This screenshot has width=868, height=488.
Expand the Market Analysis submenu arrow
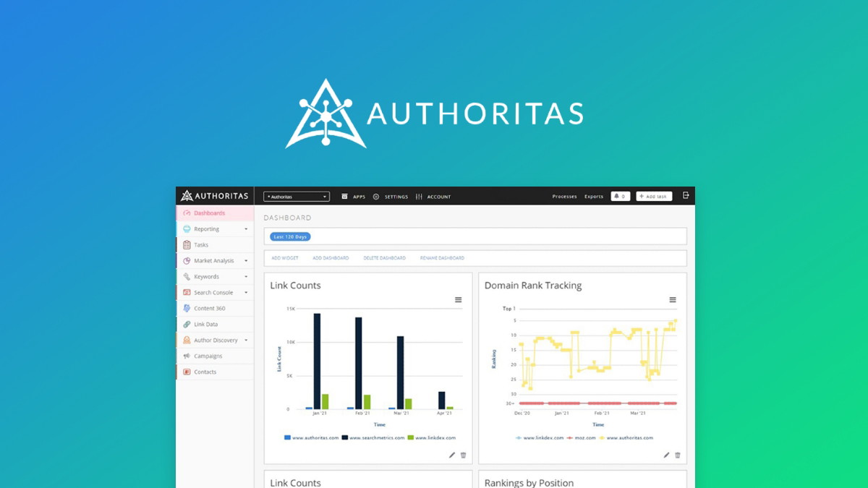(x=246, y=261)
